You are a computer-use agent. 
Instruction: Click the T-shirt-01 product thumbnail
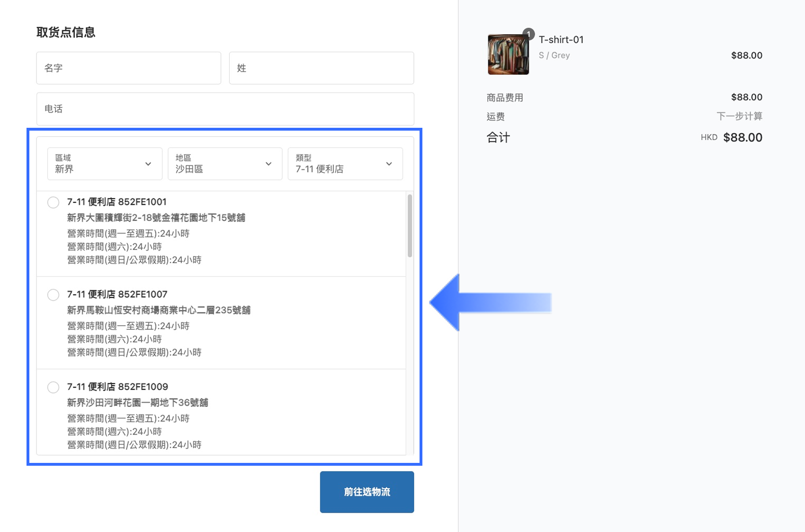coord(508,54)
